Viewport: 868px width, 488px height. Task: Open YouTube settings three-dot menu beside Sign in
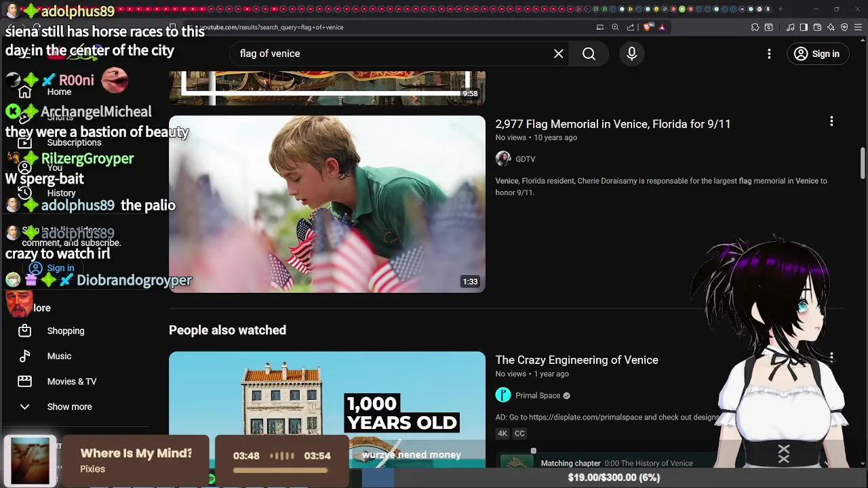(x=769, y=54)
